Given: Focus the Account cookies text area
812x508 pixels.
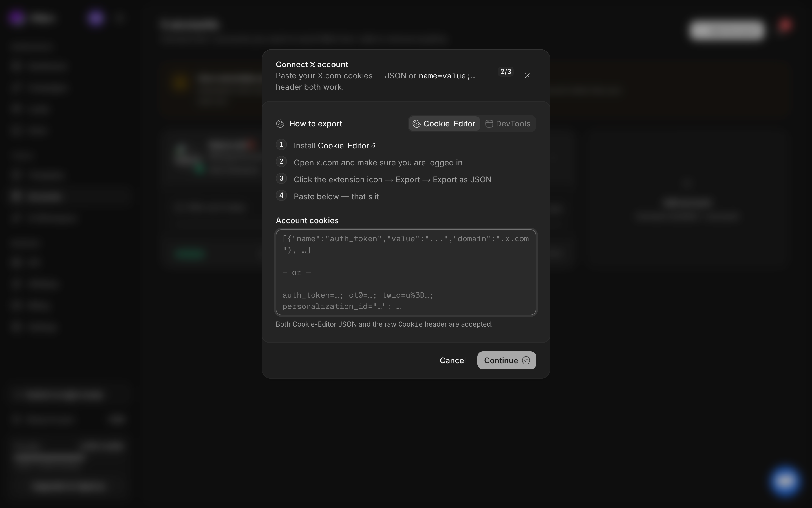Looking at the screenshot, I should click(x=406, y=272).
